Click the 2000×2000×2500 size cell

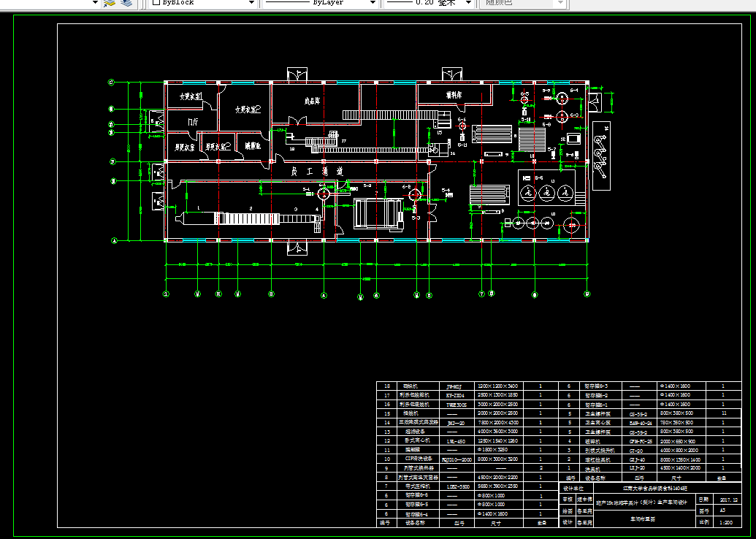pos(497,413)
